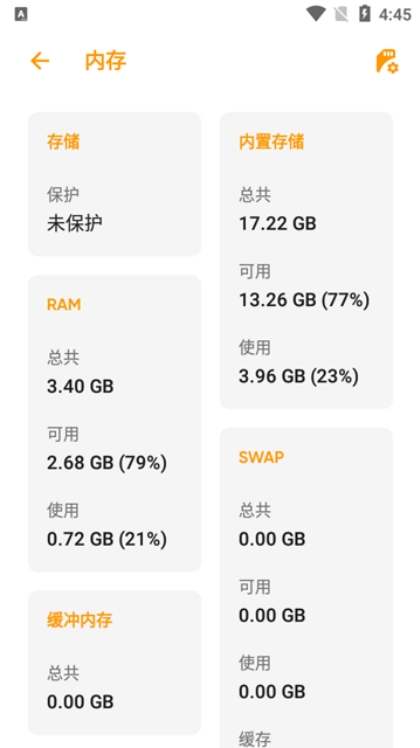Tap the battery charging icon
Image resolution: width=420 pixels, height=748 pixels.
365,14
